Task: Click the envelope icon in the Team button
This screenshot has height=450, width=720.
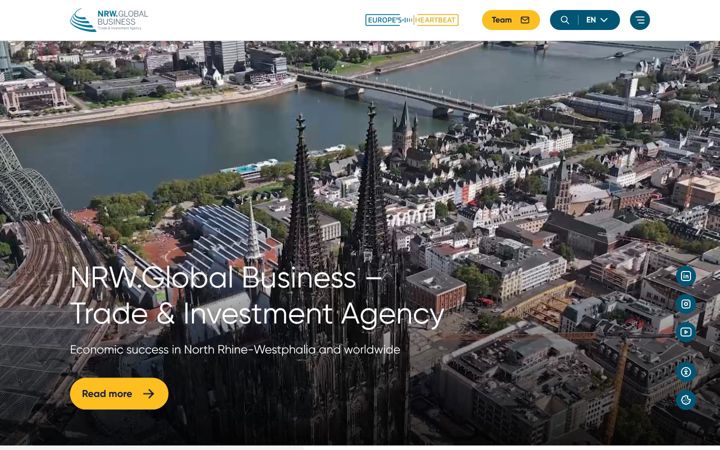Action: [525, 20]
